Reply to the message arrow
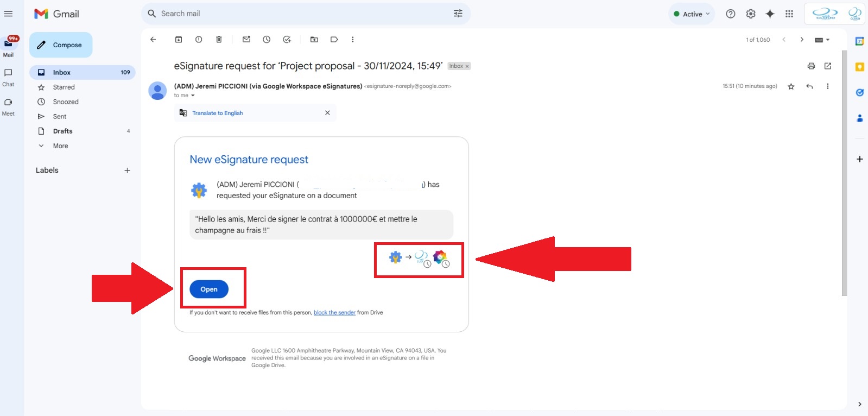Screen dimensions: 868x416 (x=809, y=86)
